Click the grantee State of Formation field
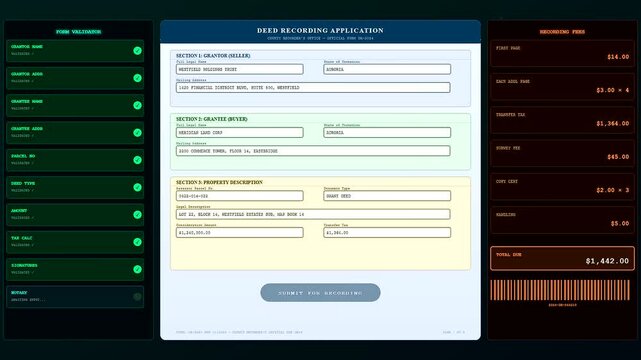 pyautogui.click(x=387, y=132)
